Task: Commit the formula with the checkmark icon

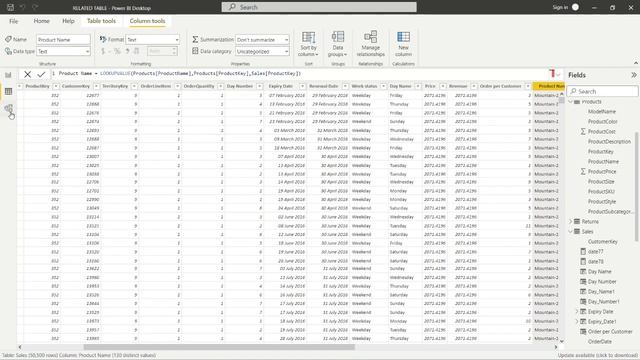Action: pos(41,74)
